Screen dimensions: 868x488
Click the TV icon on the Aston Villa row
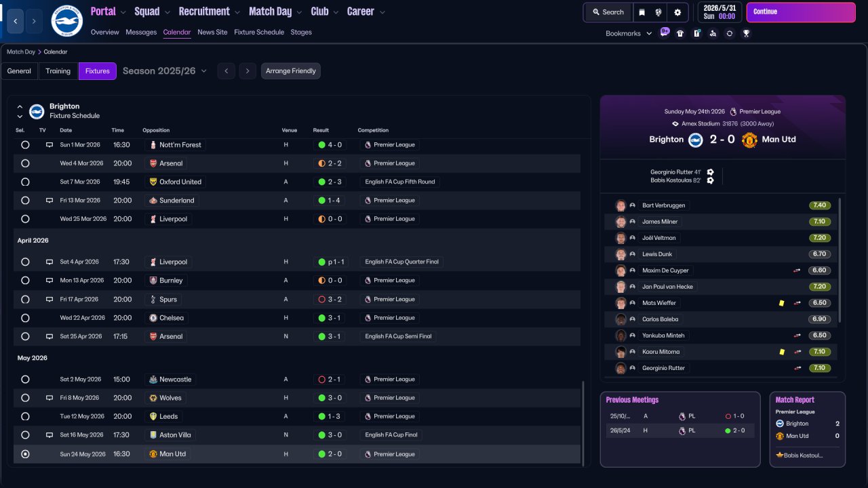[x=50, y=435]
